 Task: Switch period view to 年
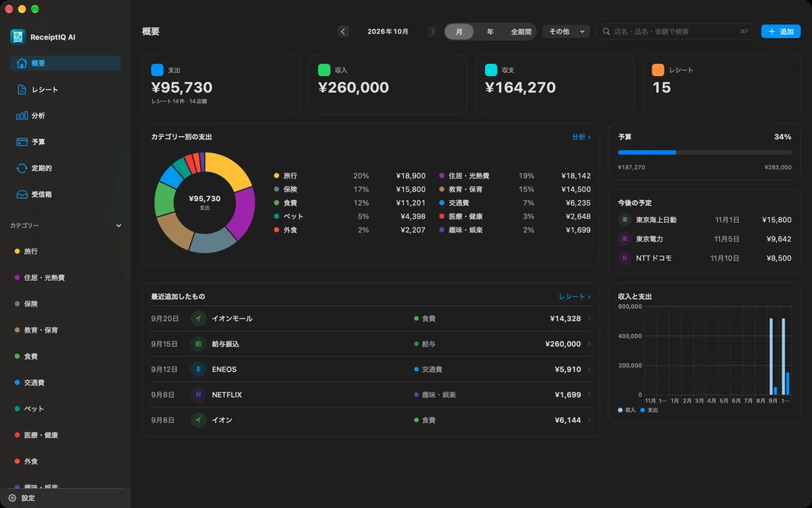(490, 32)
